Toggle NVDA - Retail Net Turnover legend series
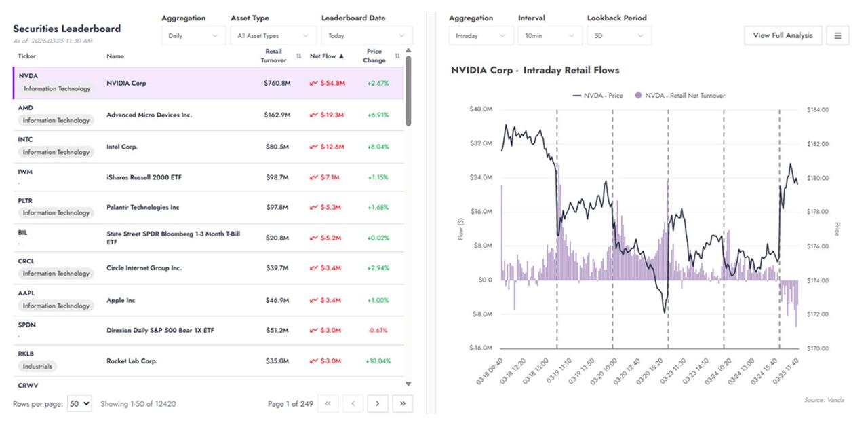 pos(679,96)
